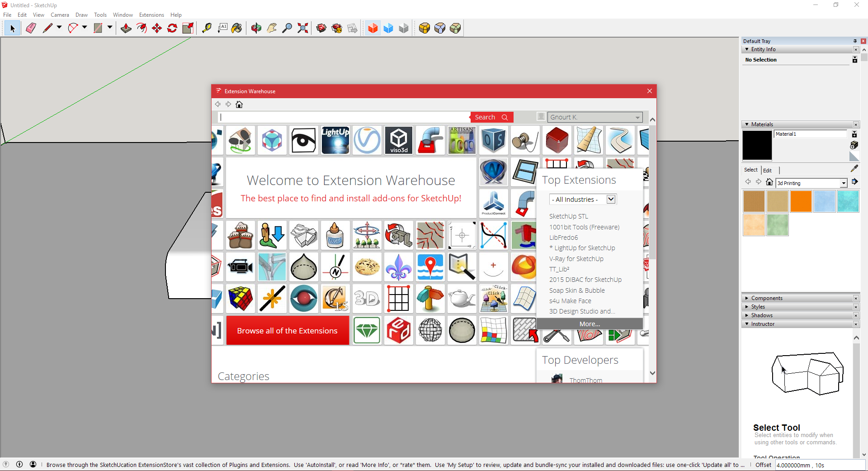Click the Extension Warehouse home icon
Viewport: 868px width, 471px height.
click(239, 105)
